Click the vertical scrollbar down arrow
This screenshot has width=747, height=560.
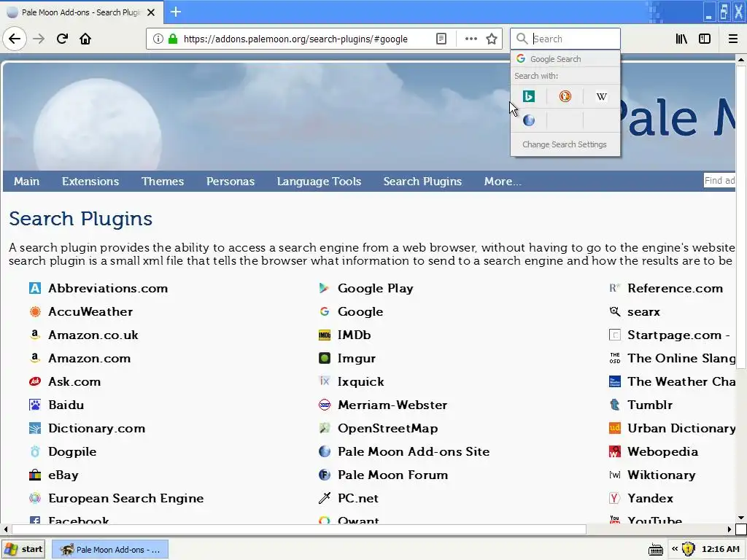(x=741, y=517)
